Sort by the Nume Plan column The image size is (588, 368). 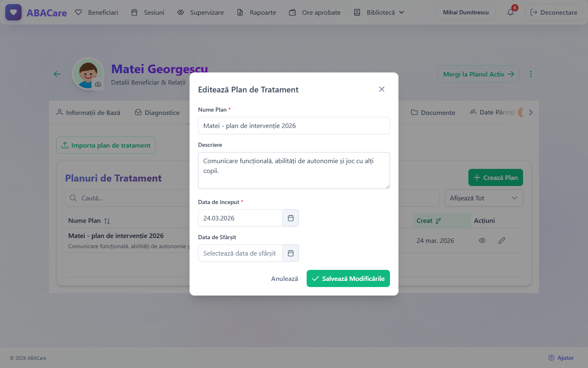pos(89,221)
